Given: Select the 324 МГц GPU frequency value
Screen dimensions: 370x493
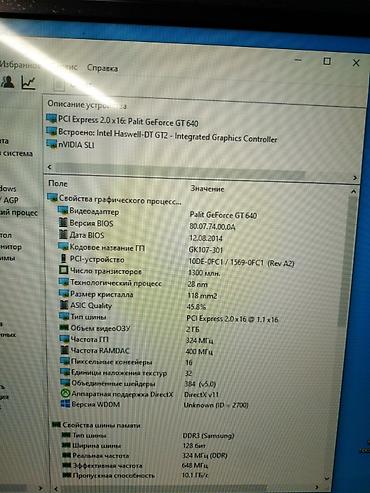Looking at the screenshot, I should [x=199, y=340].
